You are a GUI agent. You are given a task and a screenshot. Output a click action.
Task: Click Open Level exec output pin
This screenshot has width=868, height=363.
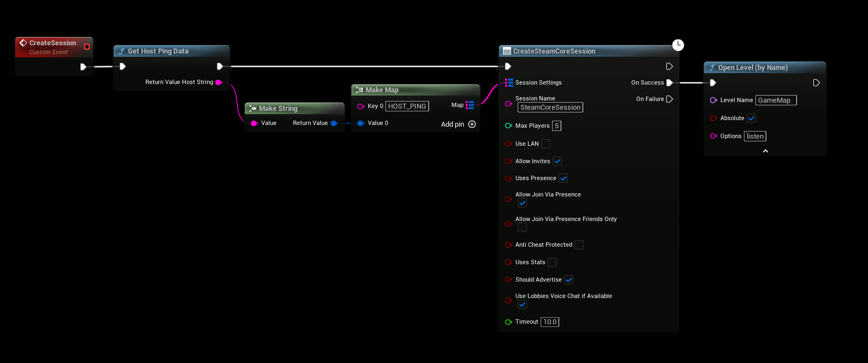tap(816, 83)
